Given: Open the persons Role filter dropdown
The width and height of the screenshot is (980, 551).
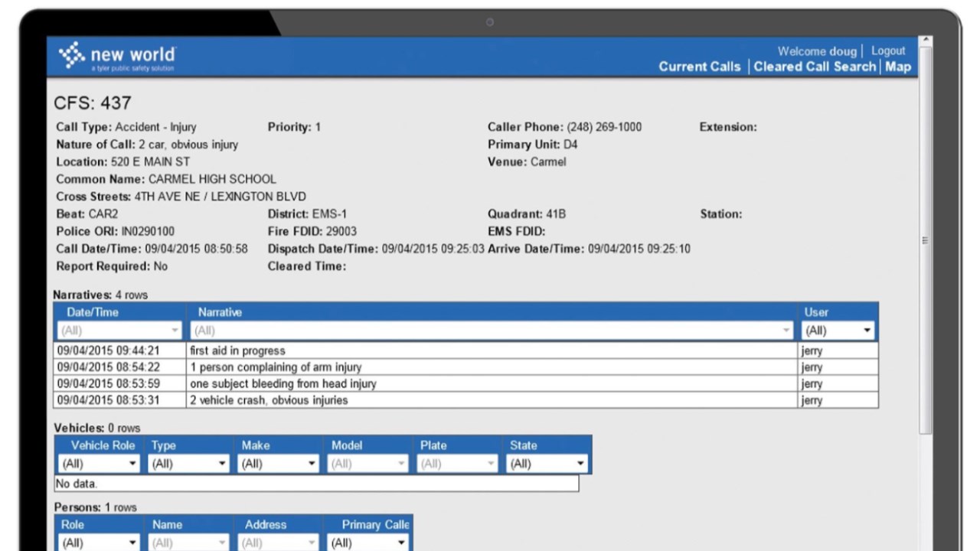Looking at the screenshot, I should [100, 543].
